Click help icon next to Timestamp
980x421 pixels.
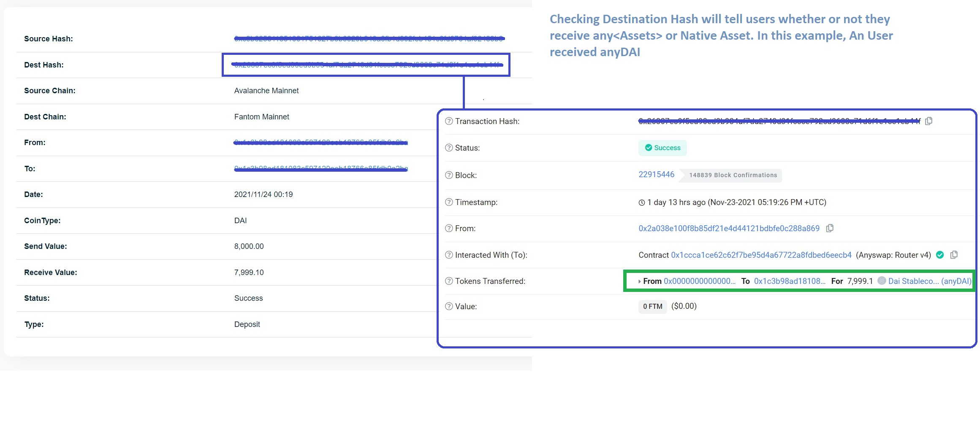pos(449,202)
